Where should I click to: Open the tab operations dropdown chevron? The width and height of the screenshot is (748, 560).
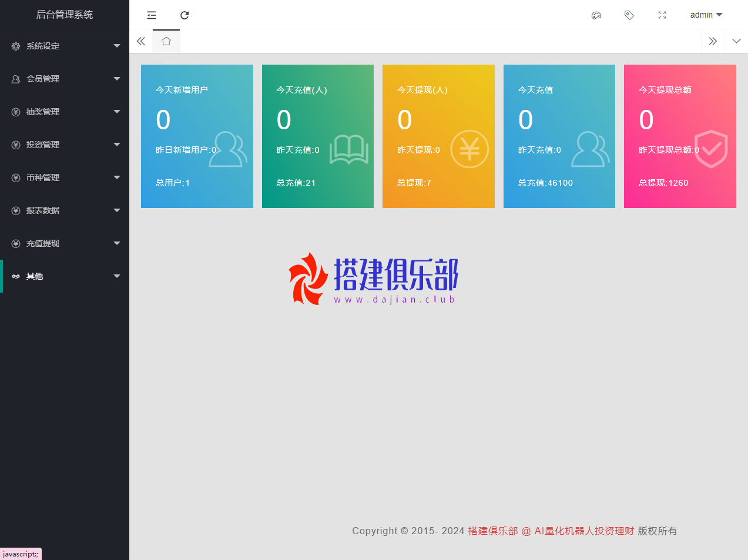click(x=736, y=41)
